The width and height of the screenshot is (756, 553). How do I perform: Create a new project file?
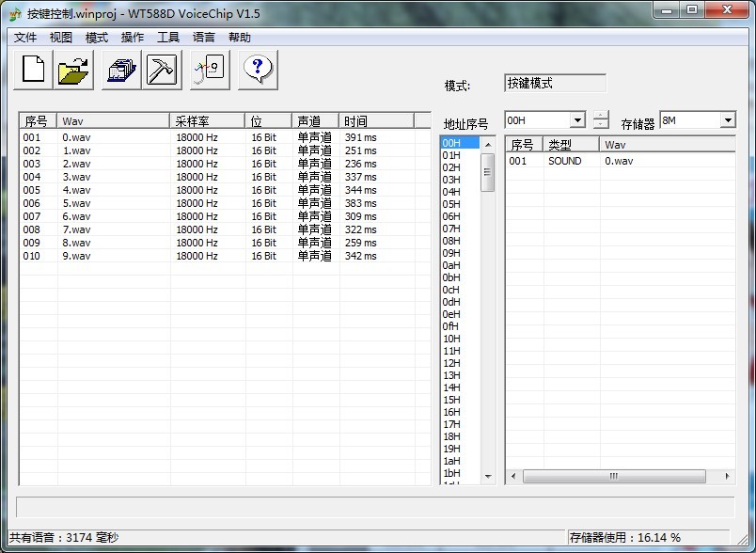point(32,69)
